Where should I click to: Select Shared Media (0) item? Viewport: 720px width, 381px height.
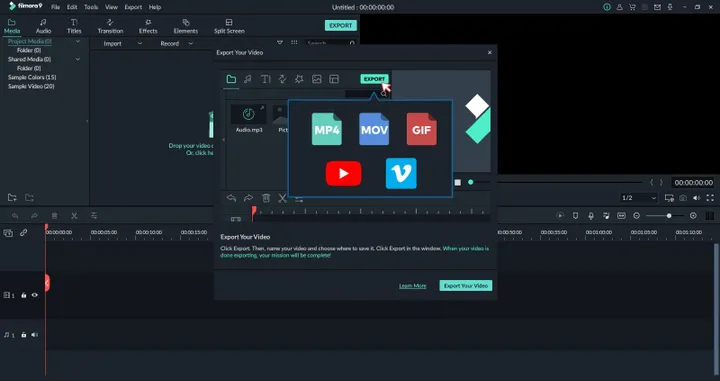pos(29,59)
